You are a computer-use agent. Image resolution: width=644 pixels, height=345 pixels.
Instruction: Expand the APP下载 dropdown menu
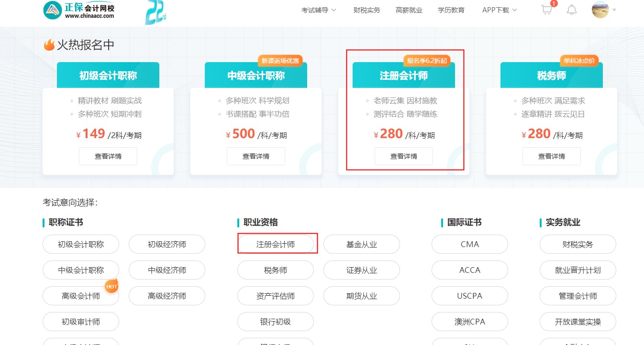tap(499, 10)
